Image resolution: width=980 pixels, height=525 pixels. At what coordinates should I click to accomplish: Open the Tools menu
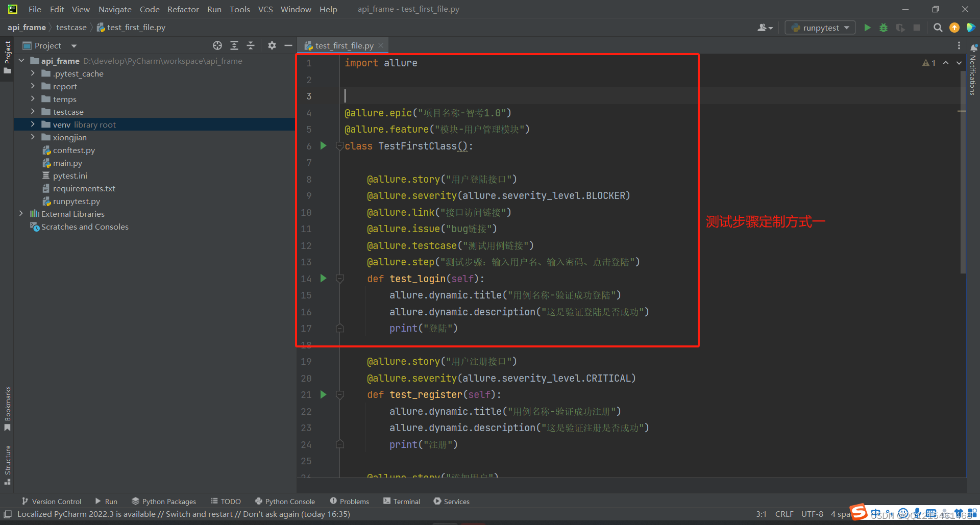(x=239, y=9)
